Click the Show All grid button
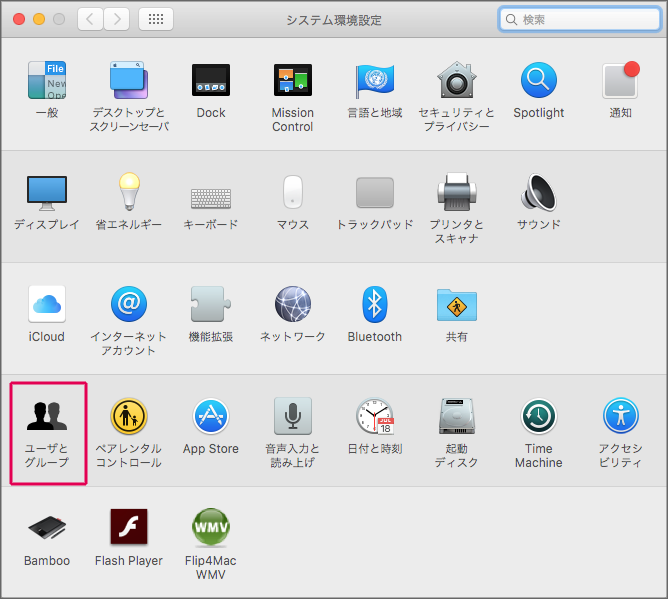668x599 pixels. click(x=156, y=19)
